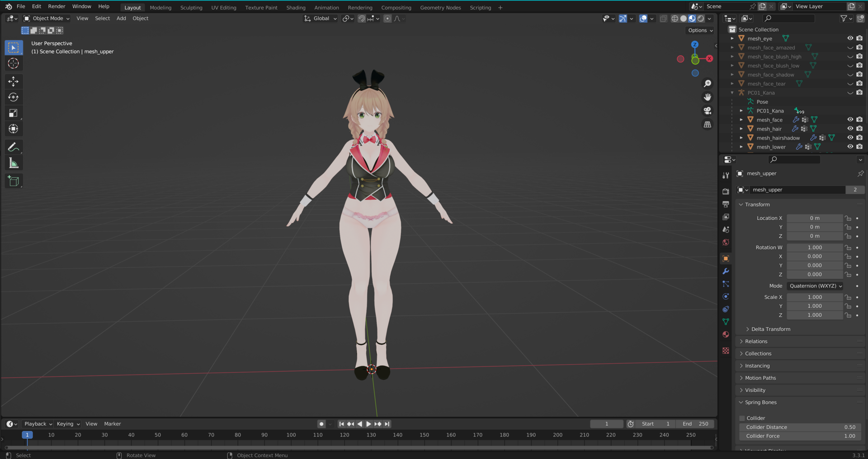Disable mesh_hairshadow in renders camera icon
The height and width of the screenshot is (459, 868).
click(x=859, y=138)
